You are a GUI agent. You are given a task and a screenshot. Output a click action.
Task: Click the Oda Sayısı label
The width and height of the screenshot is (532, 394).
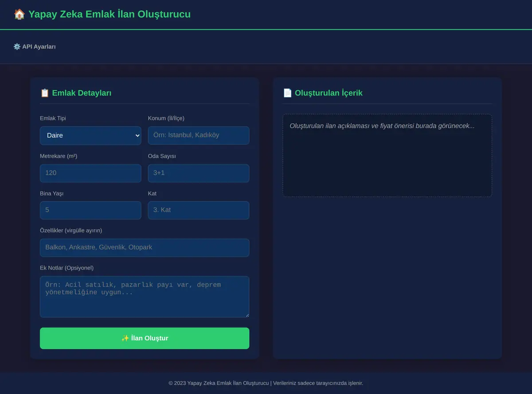[162, 156]
